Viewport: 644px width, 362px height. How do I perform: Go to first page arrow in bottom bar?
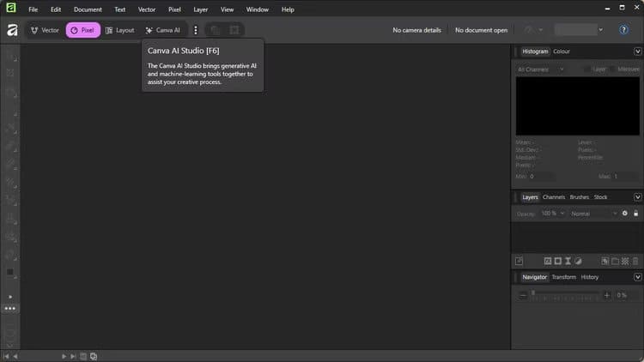point(6,356)
